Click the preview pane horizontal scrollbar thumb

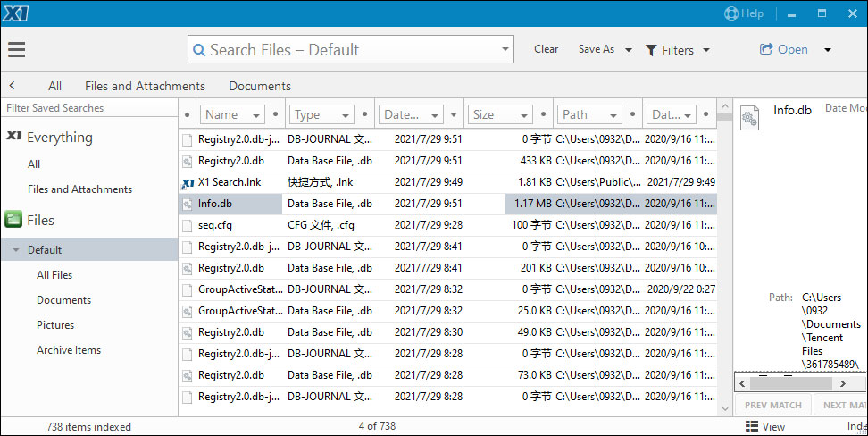click(x=790, y=383)
